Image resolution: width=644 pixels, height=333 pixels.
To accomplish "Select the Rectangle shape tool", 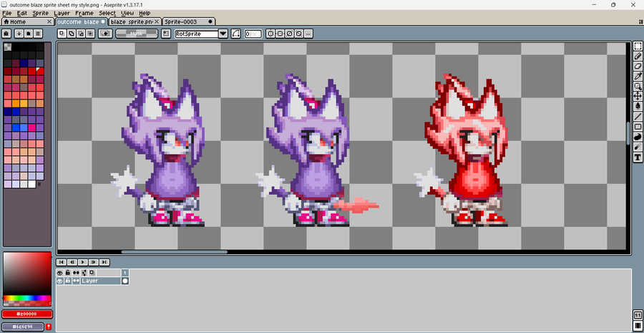I will pyautogui.click(x=638, y=127).
